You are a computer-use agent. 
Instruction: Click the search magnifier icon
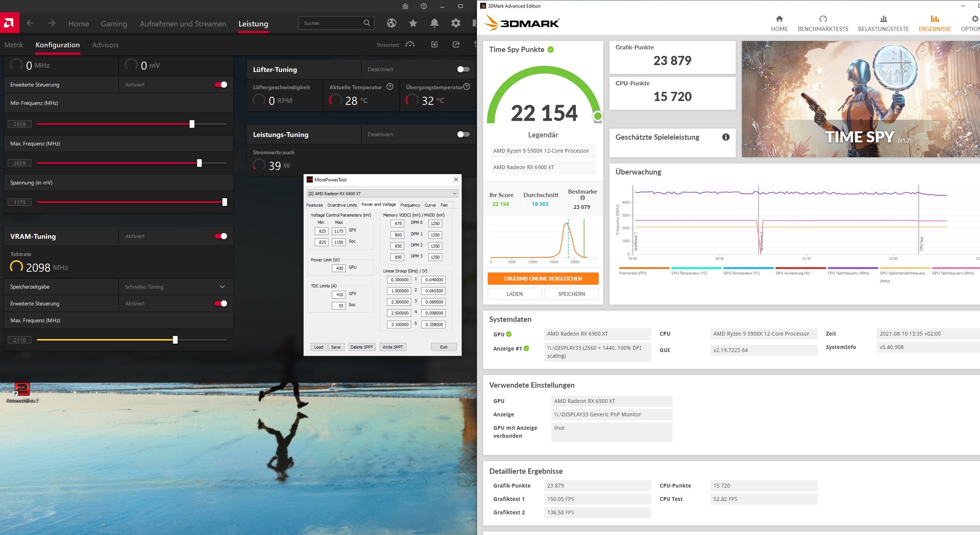point(367,23)
